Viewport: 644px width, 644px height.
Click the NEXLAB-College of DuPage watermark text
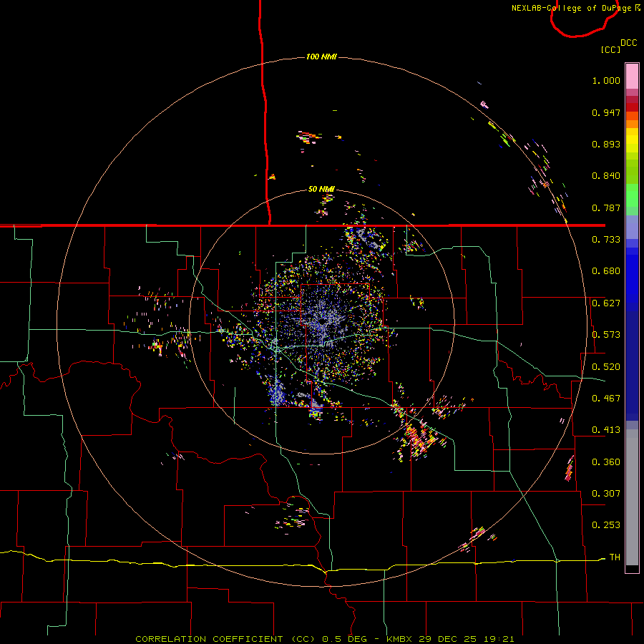coord(575,8)
